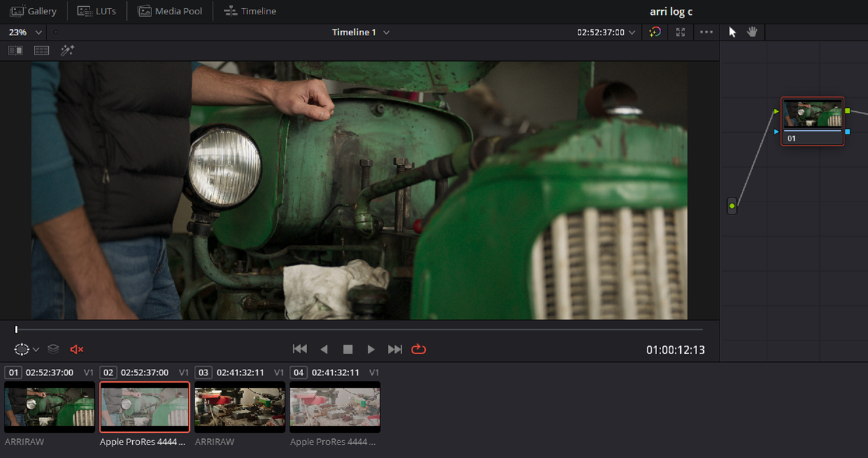Screen dimensions: 868x458
Task: Select clip 02 Apple ProRes 4444 thumbnail
Action: tap(145, 406)
